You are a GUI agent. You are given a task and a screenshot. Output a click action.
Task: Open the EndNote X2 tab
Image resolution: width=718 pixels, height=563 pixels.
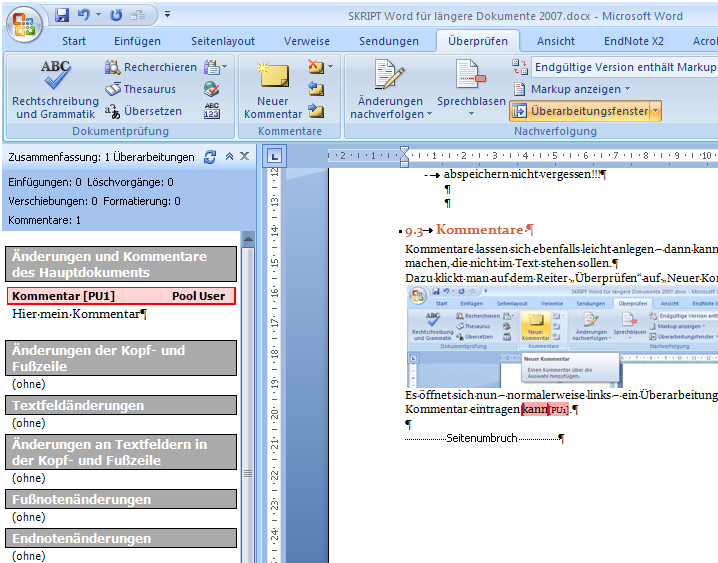[x=633, y=41]
